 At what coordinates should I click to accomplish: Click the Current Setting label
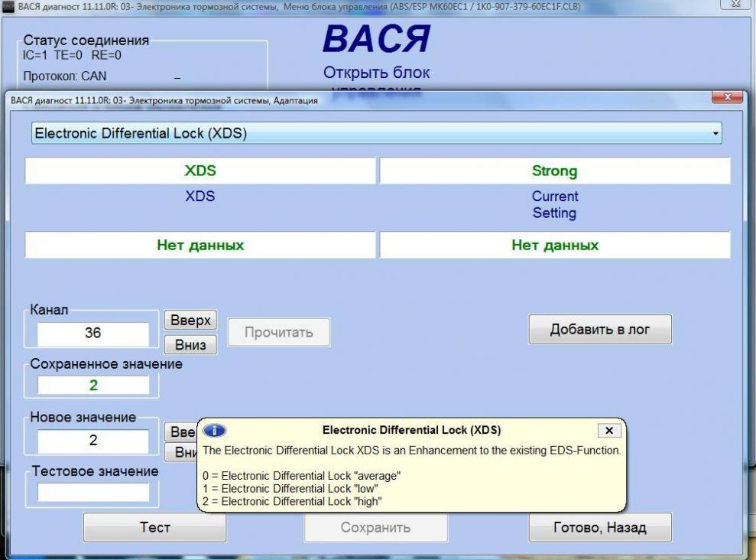click(x=554, y=204)
